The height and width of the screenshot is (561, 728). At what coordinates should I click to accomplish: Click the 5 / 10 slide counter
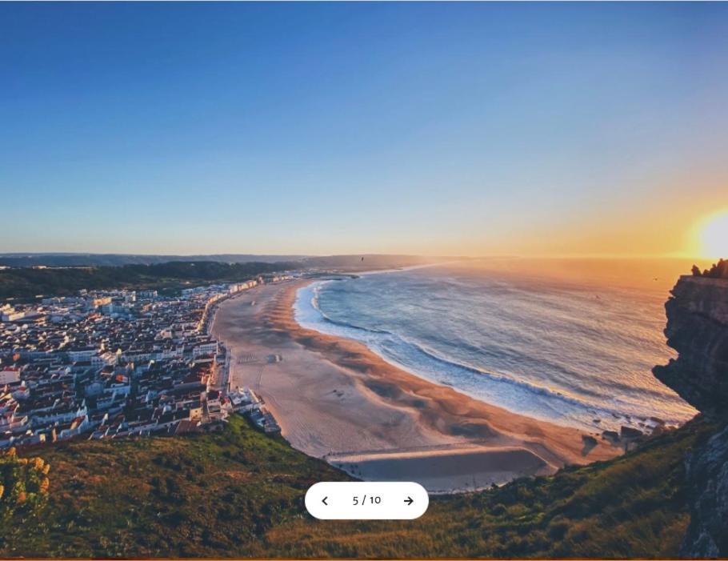[366, 500]
